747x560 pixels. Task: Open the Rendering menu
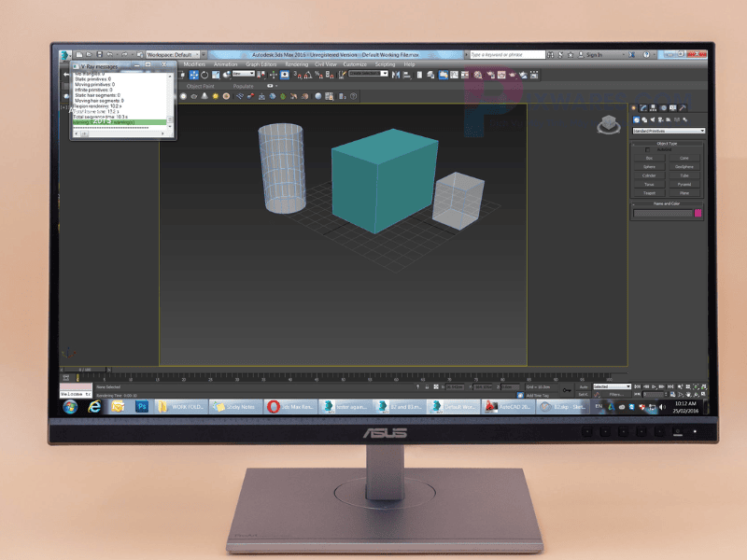point(296,64)
